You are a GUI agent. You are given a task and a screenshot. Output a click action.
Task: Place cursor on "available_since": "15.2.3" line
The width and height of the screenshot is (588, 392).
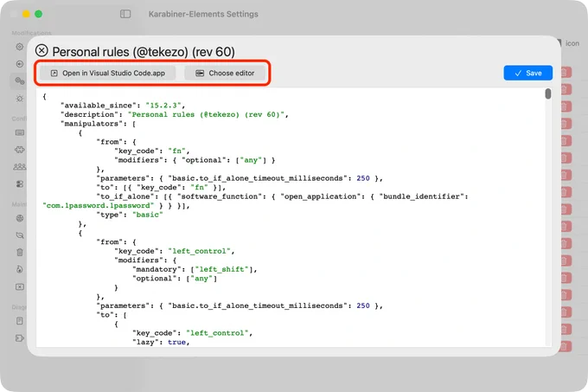coord(123,106)
